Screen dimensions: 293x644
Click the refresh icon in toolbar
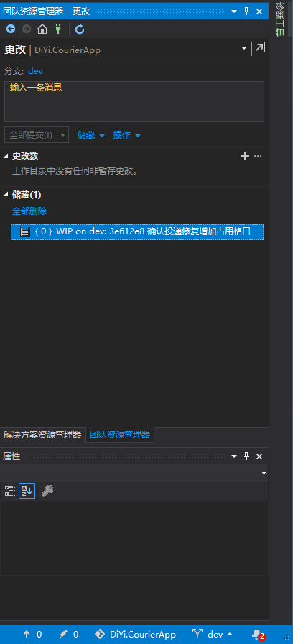[80, 29]
